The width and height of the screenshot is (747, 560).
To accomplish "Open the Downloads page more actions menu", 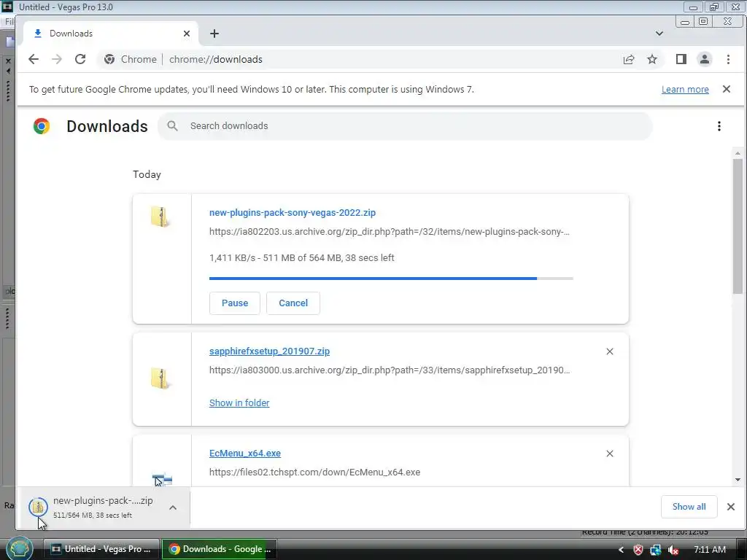I will (x=719, y=126).
